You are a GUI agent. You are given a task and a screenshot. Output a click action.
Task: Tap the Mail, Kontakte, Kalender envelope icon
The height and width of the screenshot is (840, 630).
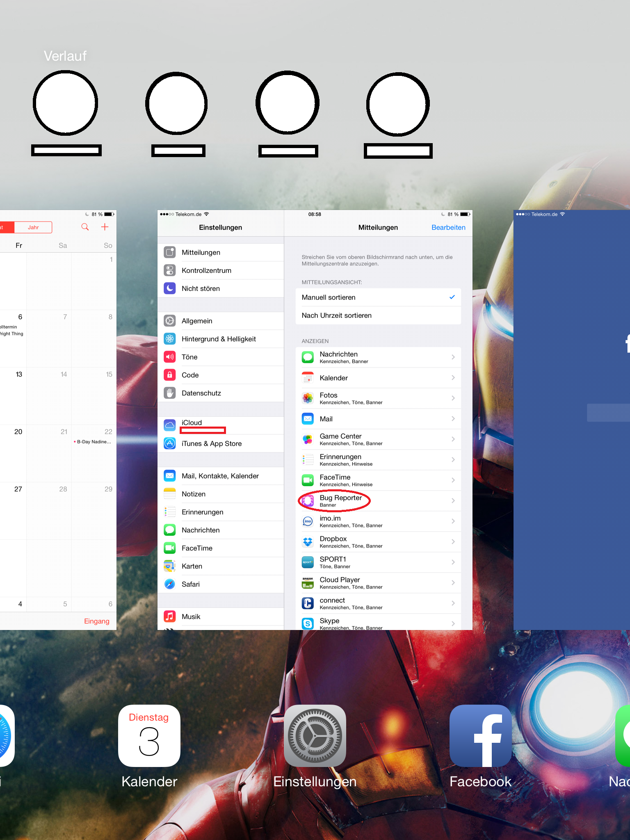click(x=170, y=476)
